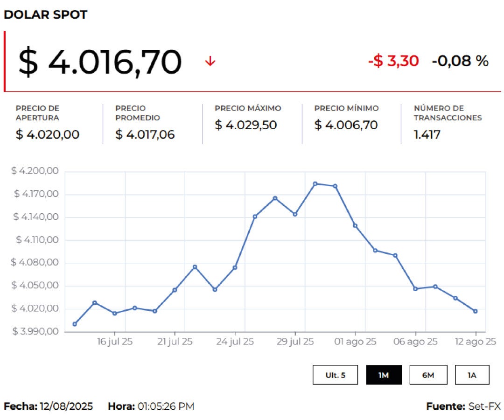Click the data point above 06 ago 25

[x=415, y=288]
